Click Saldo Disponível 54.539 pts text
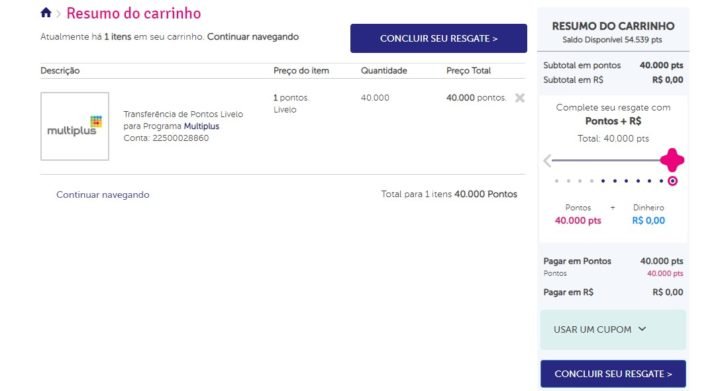This screenshot has height=391, width=720. point(612,40)
